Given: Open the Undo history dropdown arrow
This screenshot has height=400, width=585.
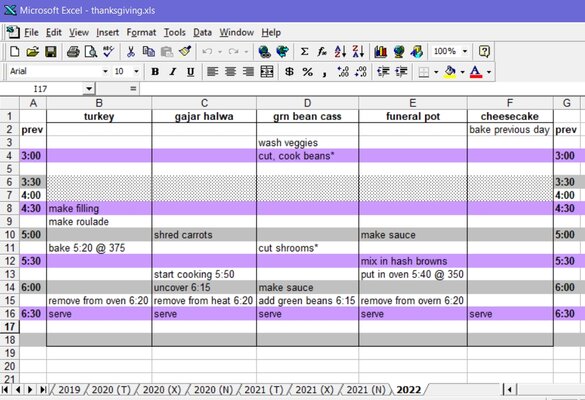Looking at the screenshot, I should [220, 51].
